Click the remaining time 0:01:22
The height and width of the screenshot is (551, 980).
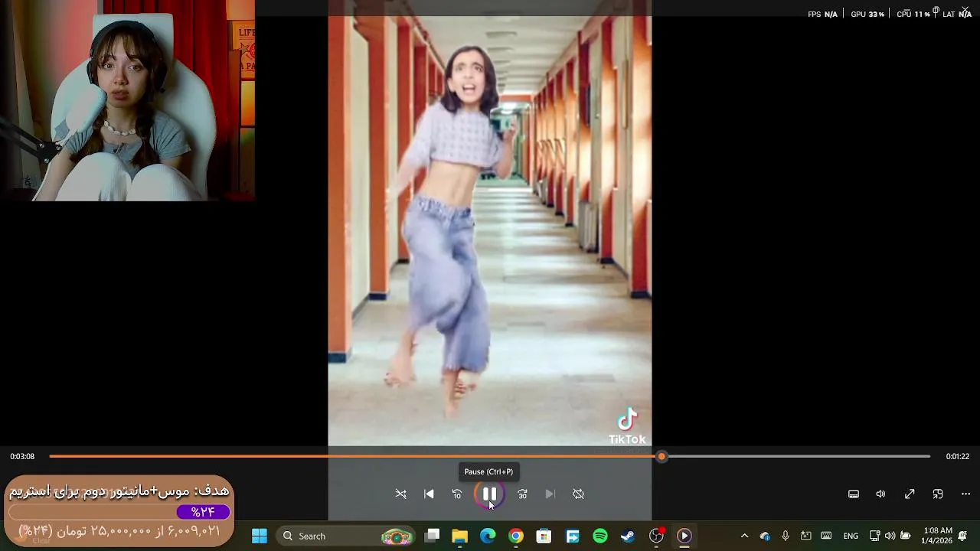[x=957, y=456]
